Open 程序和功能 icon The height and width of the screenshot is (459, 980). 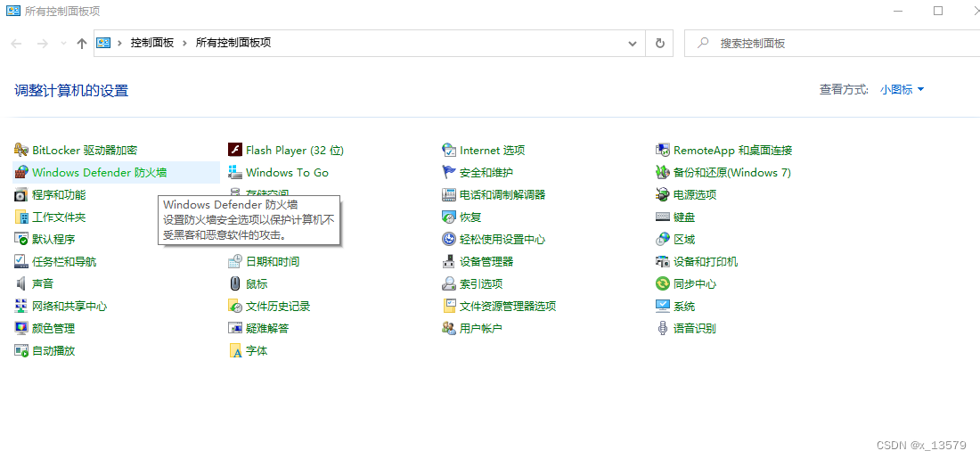point(21,195)
